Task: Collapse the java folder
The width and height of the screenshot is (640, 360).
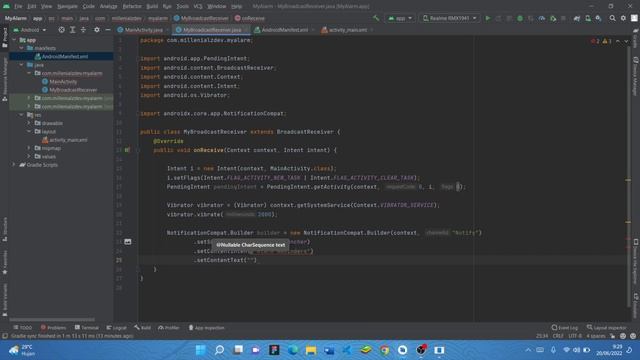Action: pyautogui.click(x=22, y=65)
